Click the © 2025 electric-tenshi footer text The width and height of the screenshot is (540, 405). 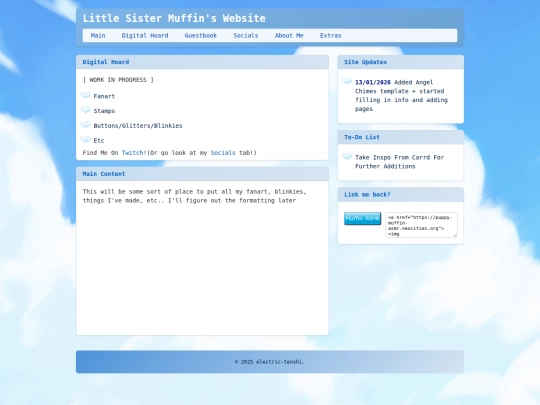tap(270, 362)
